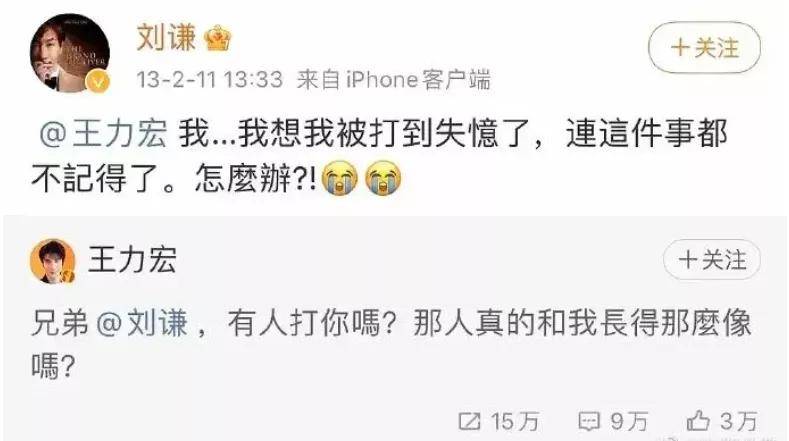789x441 pixels.
Task: Open the @刘谦 mention in 王力宏's post
Action: [x=142, y=323]
